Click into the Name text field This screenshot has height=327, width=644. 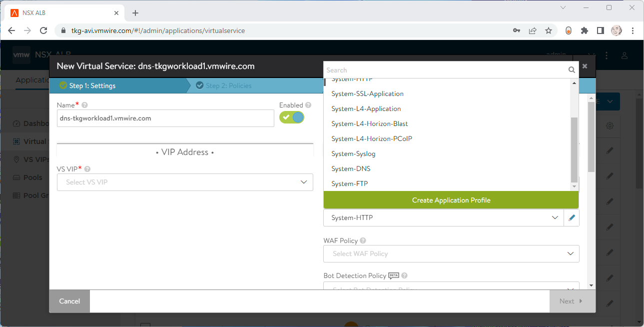click(165, 118)
